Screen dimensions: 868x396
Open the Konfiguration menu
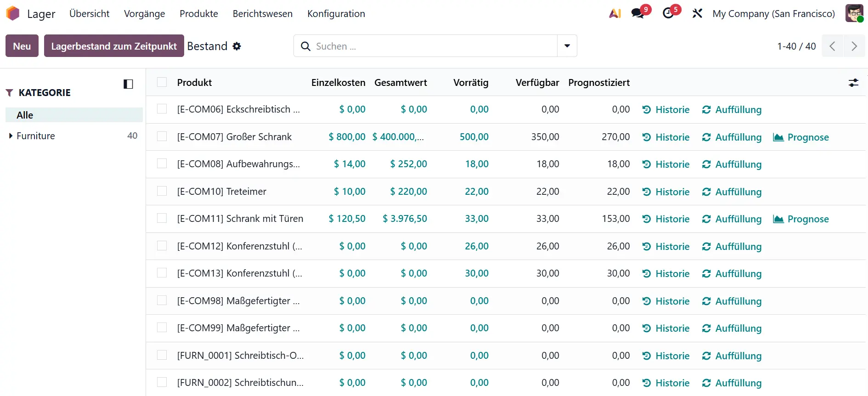coord(336,14)
